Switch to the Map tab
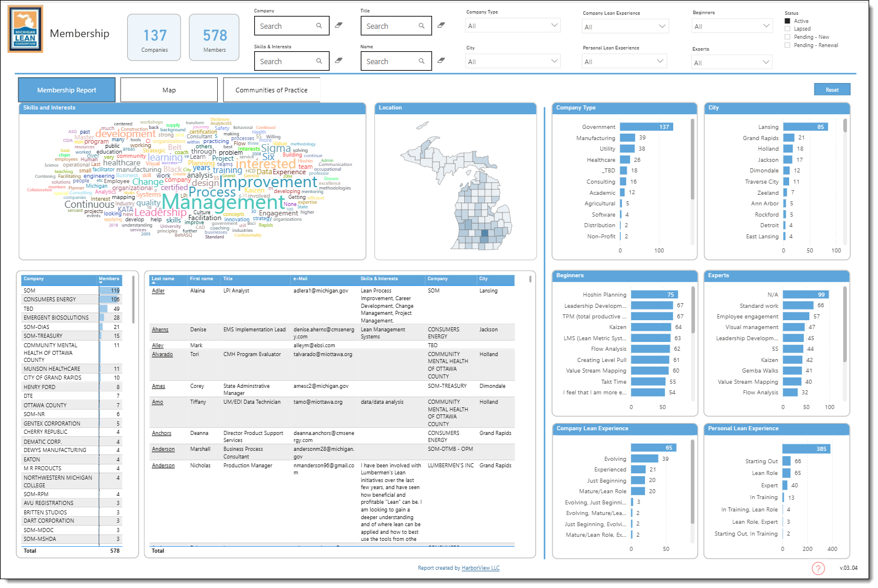 pos(169,89)
